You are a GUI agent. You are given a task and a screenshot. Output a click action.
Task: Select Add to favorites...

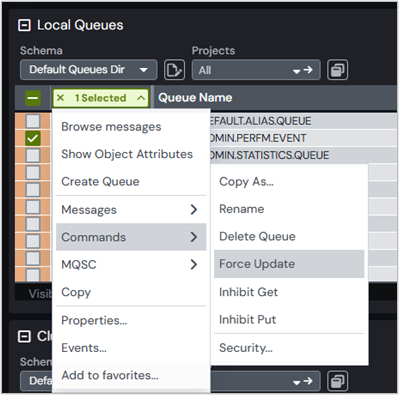coord(131,375)
